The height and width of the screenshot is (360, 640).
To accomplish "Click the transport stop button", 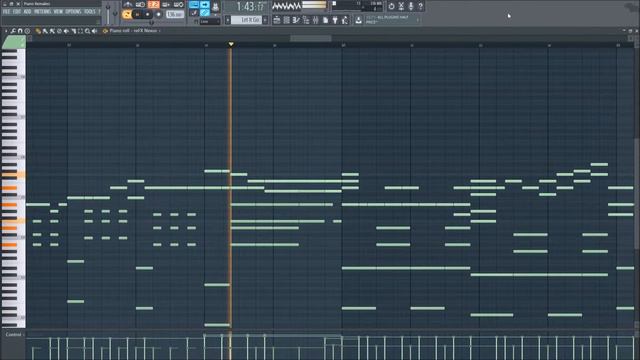I will click(x=147, y=15).
